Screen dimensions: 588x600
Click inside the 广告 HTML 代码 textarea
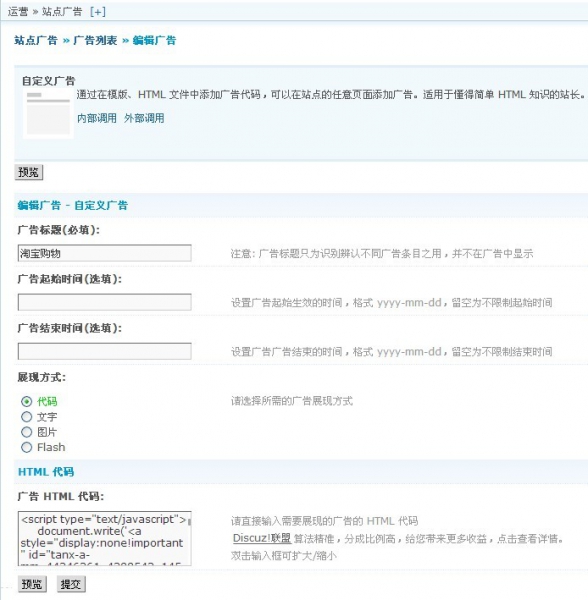pyautogui.click(x=103, y=538)
